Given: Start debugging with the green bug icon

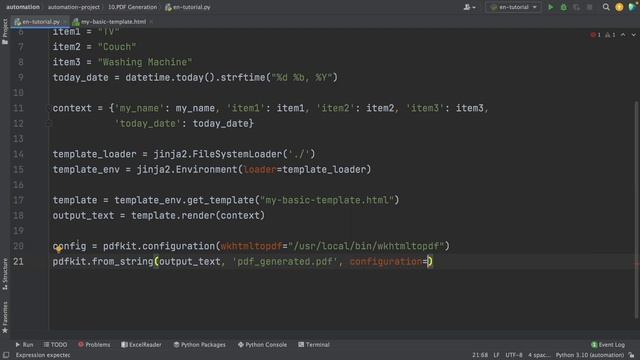Looking at the screenshot, I should (564, 7).
